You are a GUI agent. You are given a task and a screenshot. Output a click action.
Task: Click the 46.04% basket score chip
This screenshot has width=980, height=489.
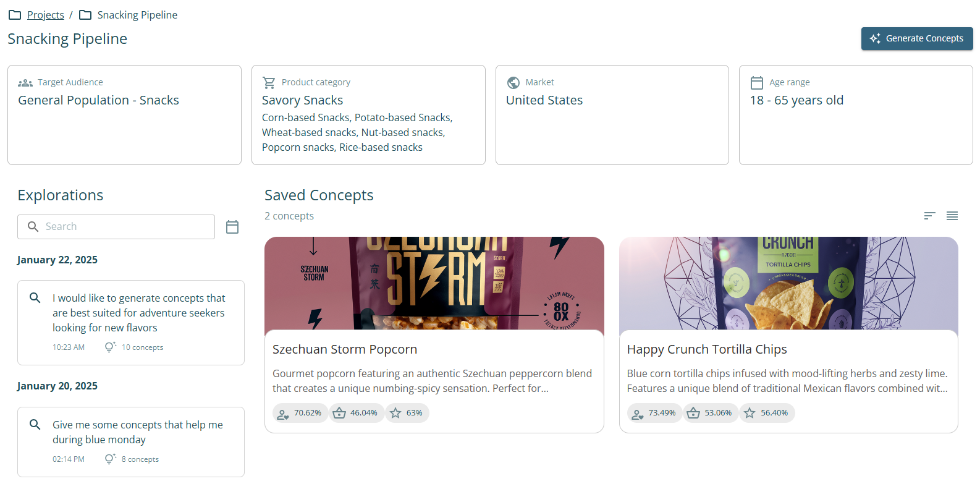click(357, 413)
